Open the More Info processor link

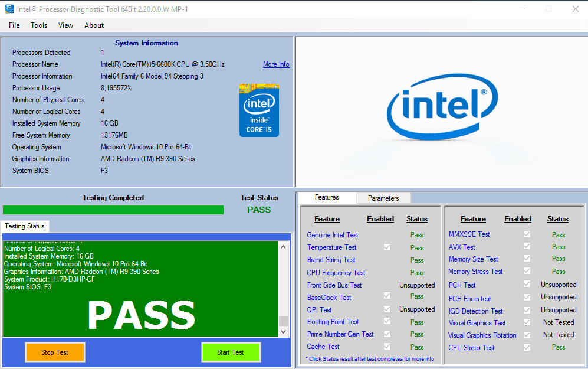(x=276, y=64)
